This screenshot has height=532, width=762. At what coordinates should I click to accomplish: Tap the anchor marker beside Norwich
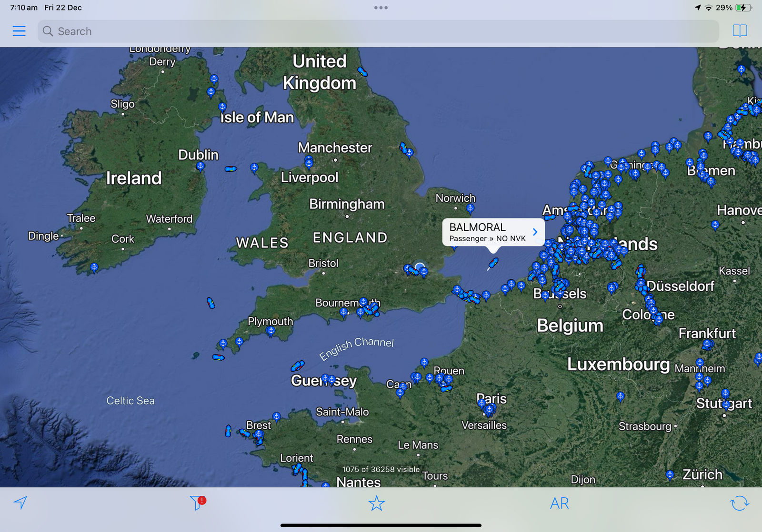coord(470,208)
